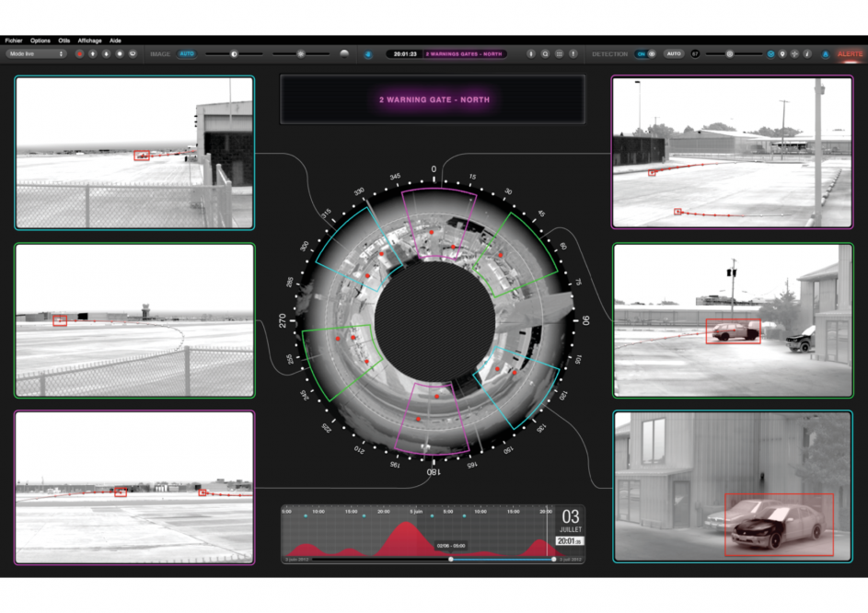Open the Mode live dropdown
Image resolution: width=868 pixels, height=613 pixels.
36,54
